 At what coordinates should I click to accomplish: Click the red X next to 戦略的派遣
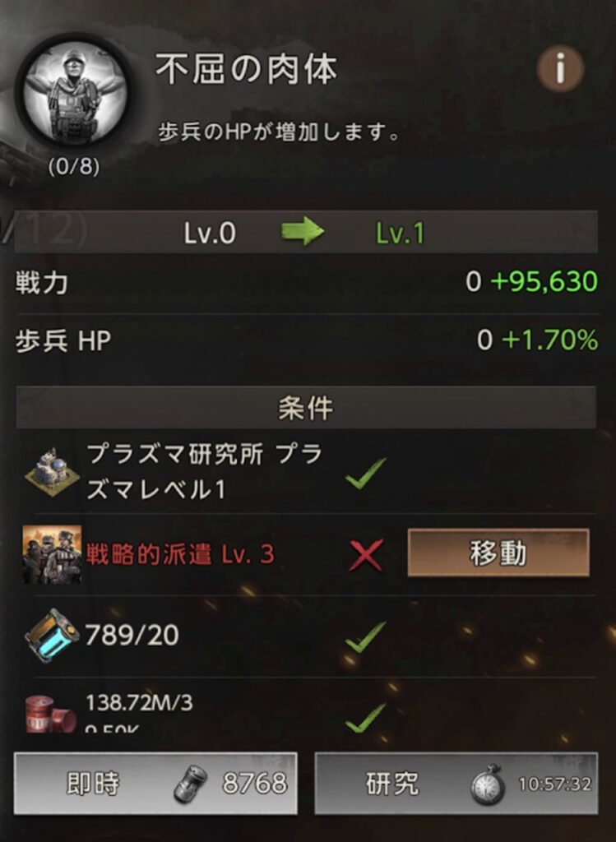click(x=366, y=555)
